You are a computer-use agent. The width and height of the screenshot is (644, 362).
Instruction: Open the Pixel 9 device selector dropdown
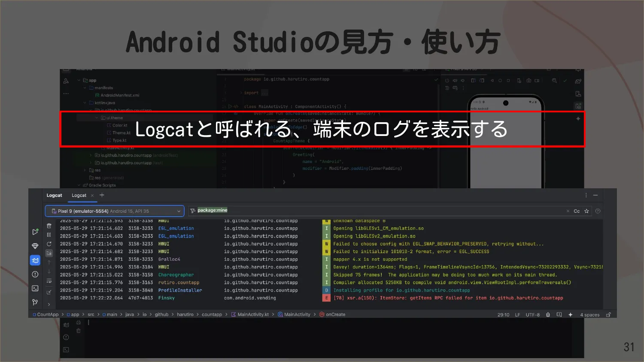(x=114, y=211)
